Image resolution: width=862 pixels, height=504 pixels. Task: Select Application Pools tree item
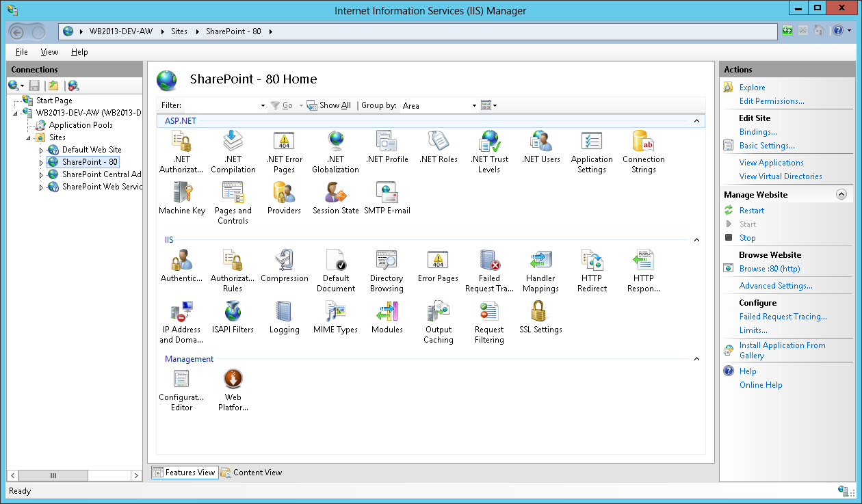(x=81, y=125)
